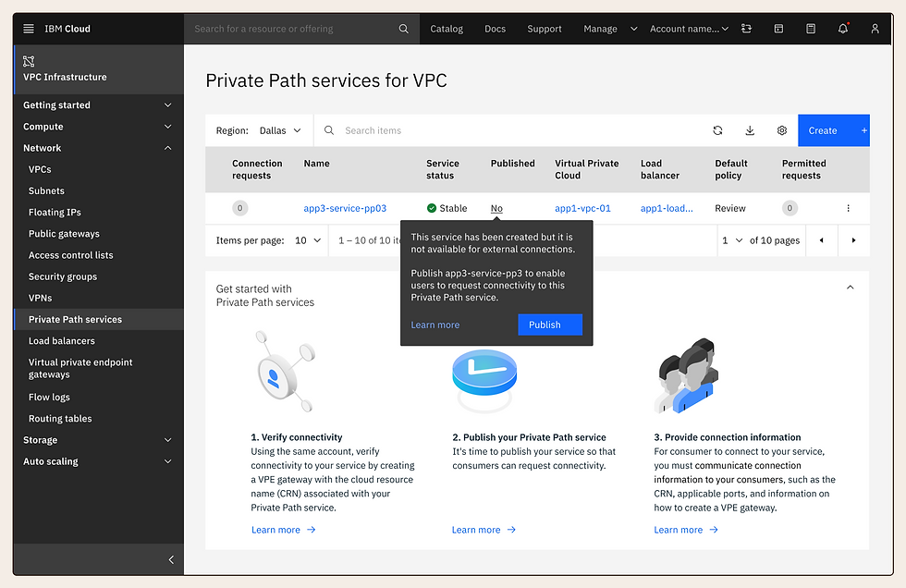Click Learn more in the tooltip
The image size is (906, 588).
(435, 325)
